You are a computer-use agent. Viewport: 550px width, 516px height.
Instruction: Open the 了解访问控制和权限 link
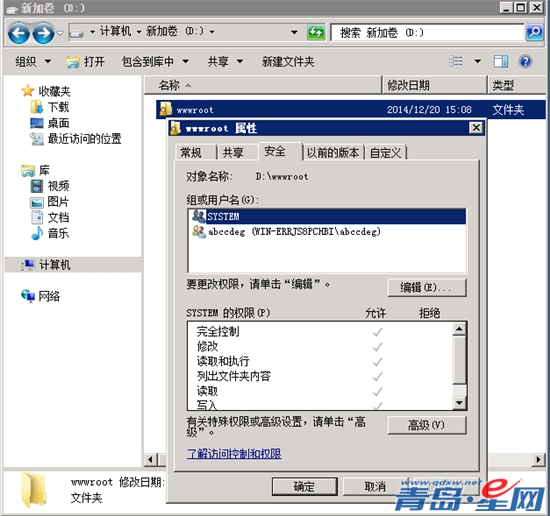tap(234, 454)
